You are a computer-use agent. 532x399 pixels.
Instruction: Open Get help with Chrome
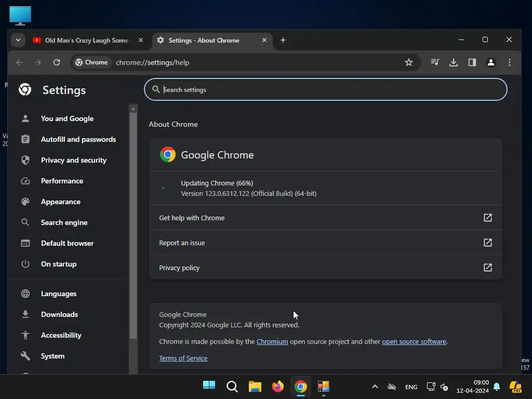pos(326,218)
